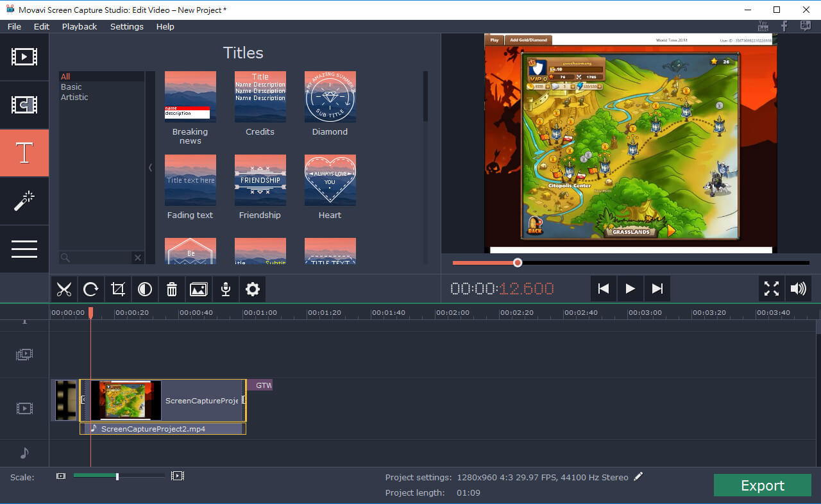Select the crop tool
Screen dimensions: 821x504
point(118,289)
